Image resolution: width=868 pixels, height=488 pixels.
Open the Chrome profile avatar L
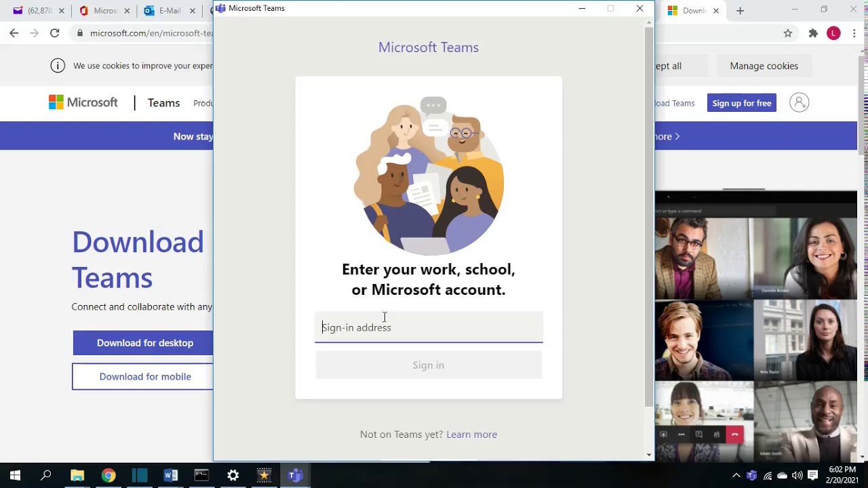(x=833, y=33)
